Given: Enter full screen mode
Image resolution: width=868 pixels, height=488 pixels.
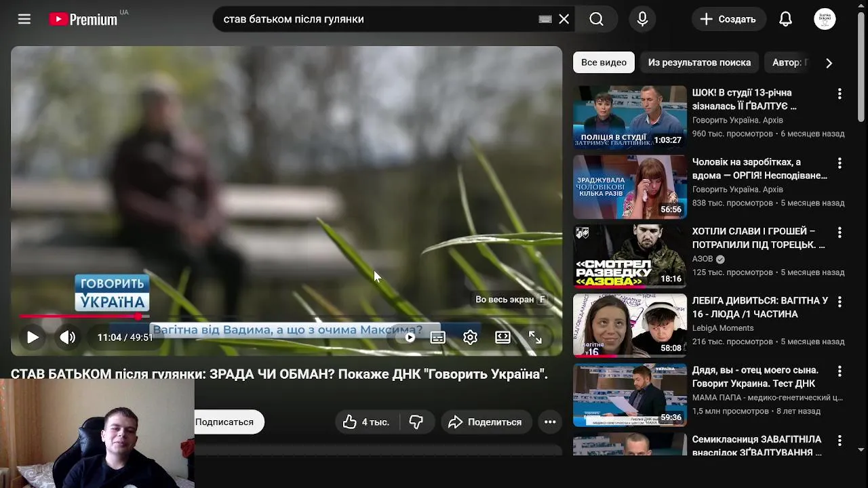Looking at the screenshot, I should (535, 337).
